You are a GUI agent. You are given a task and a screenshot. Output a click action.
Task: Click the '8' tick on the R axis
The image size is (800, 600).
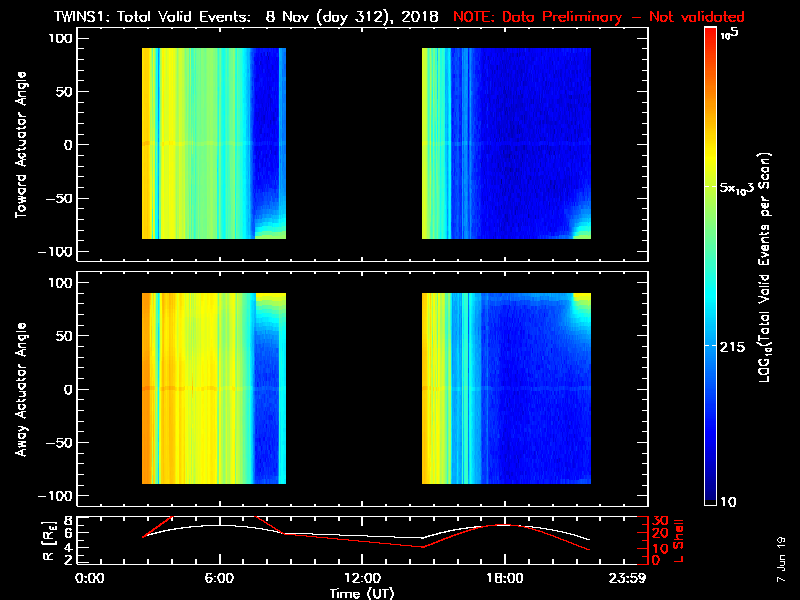point(66,521)
